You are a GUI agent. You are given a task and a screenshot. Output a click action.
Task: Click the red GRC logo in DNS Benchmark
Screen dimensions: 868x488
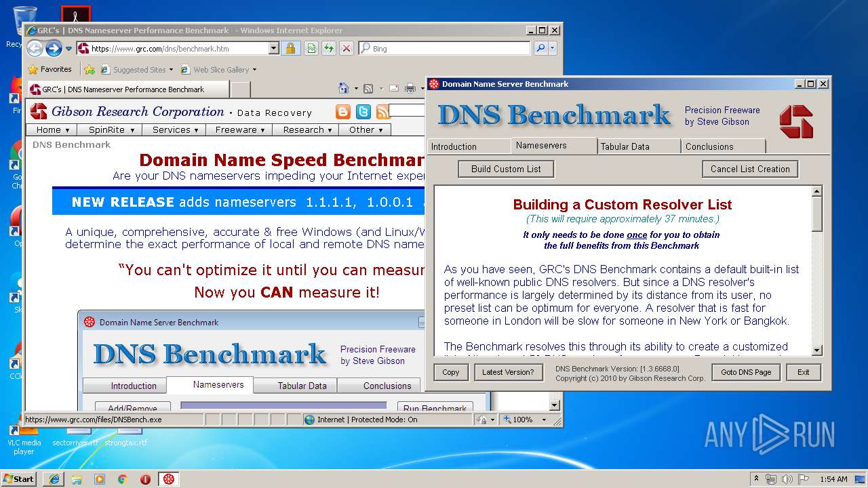[x=796, y=121]
